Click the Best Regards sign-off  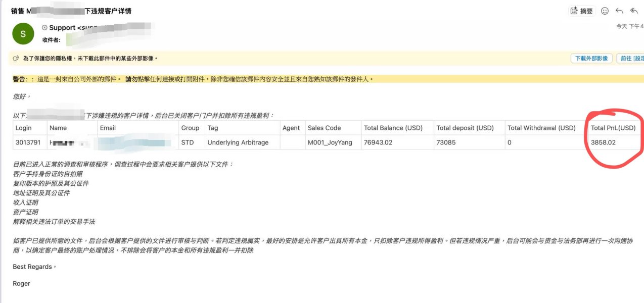(x=34, y=267)
